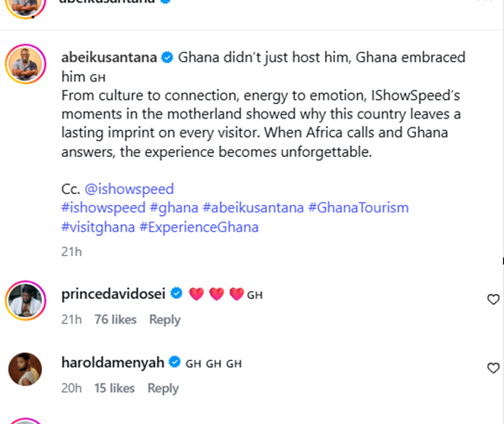The image size is (504, 424).
Task: Visit the princedavidosei profile via username
Action: tap(115, 294)
